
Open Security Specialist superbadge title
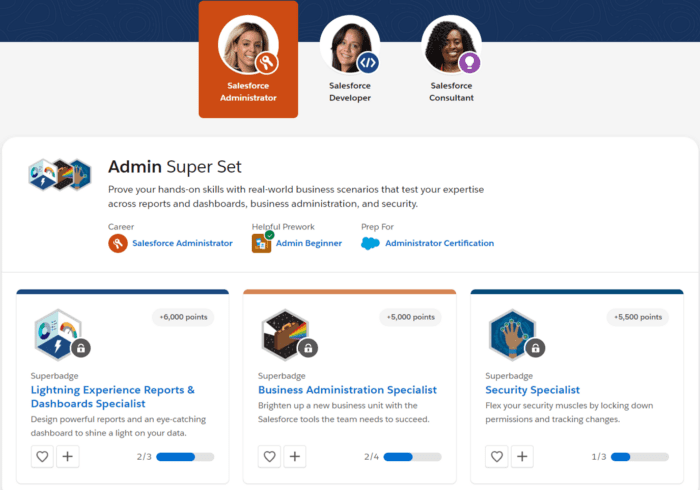tap(532, 390)
